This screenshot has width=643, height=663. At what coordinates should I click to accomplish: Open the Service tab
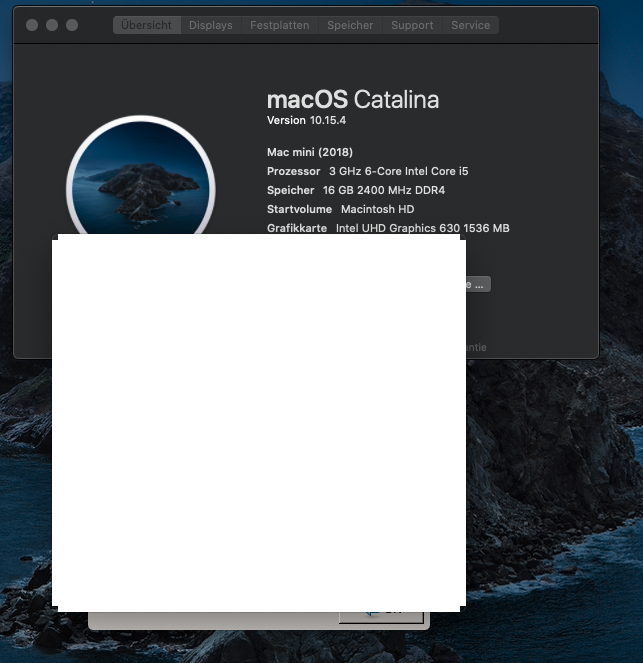(x=470, y=25)
